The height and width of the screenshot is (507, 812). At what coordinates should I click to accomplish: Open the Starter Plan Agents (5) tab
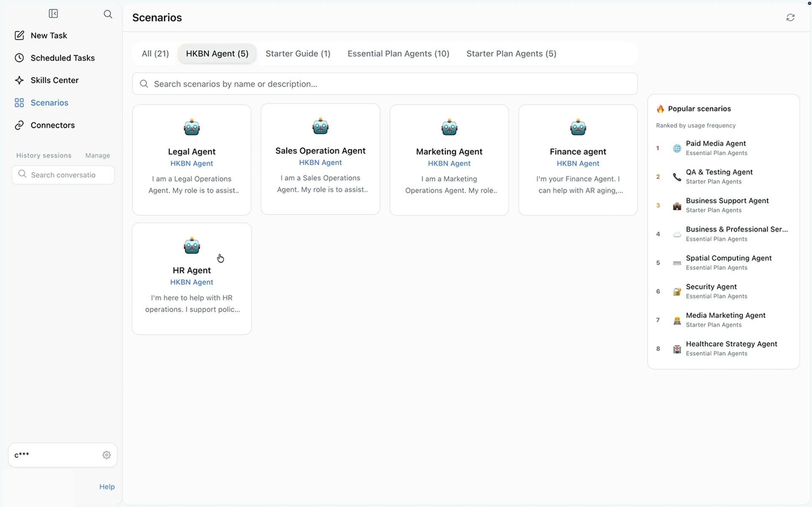coord(511,54)
